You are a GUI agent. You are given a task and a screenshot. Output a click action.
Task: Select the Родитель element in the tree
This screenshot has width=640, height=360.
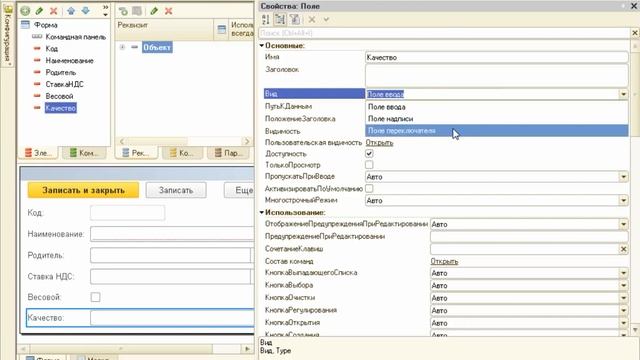pyautogui.click(x=60, y=72)
